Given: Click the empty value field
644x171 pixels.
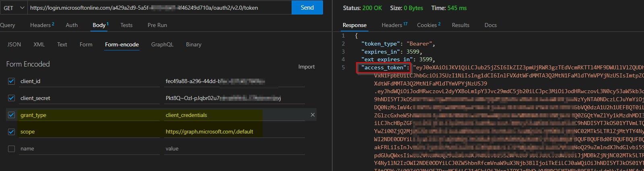Looking at the screenshot, I should coord(234,149).
